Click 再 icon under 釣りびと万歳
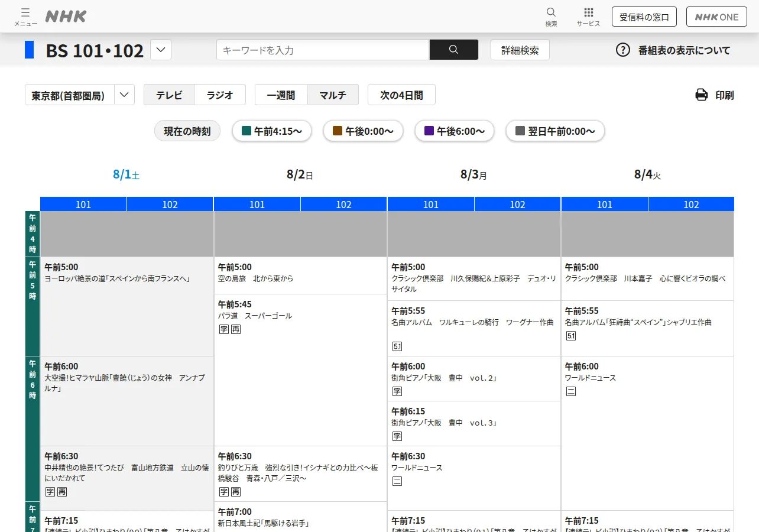Viewport: 759px width, 532px height. 236,492
